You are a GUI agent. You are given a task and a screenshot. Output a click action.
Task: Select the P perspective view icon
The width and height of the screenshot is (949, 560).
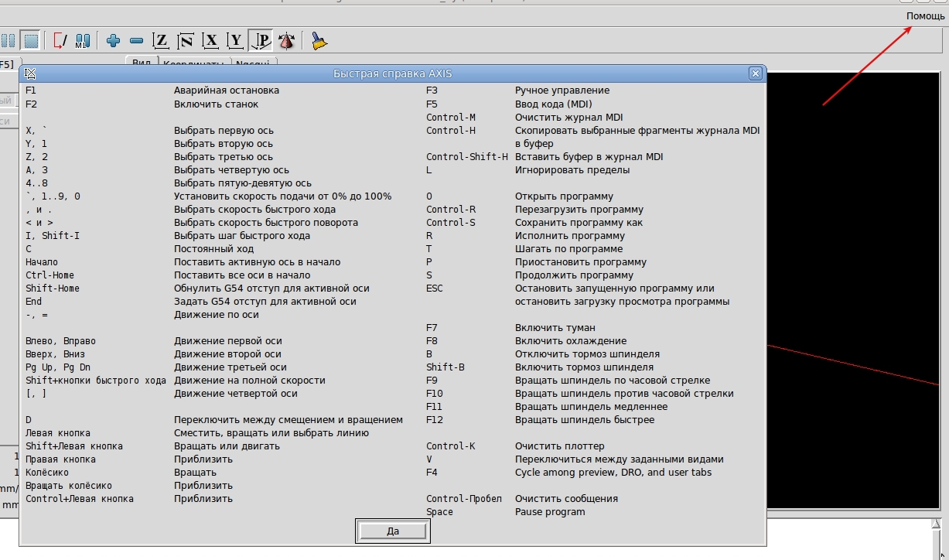[x=262, y=41]
